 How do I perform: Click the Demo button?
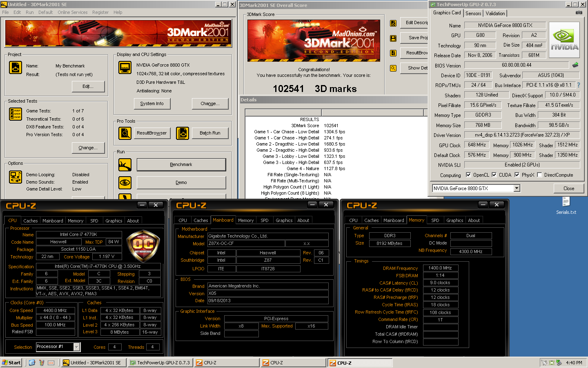181,182
